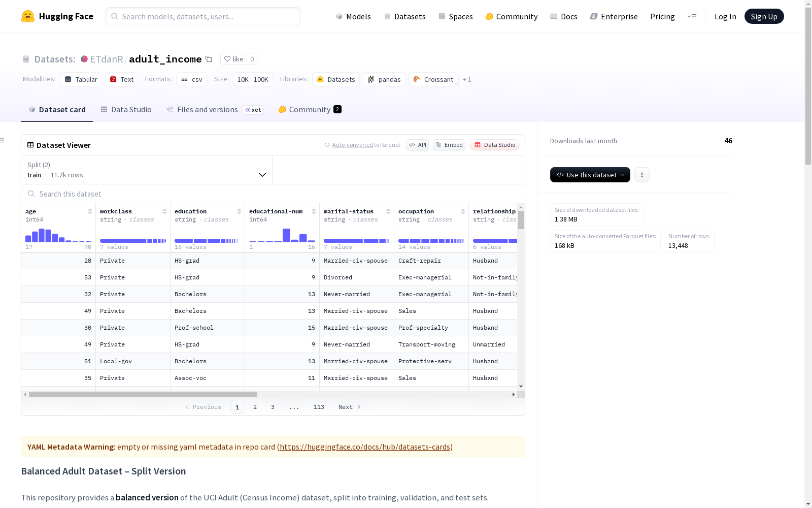Open the Pricing page link
Screen dimensions: 812x508
[x=662, y=16]
